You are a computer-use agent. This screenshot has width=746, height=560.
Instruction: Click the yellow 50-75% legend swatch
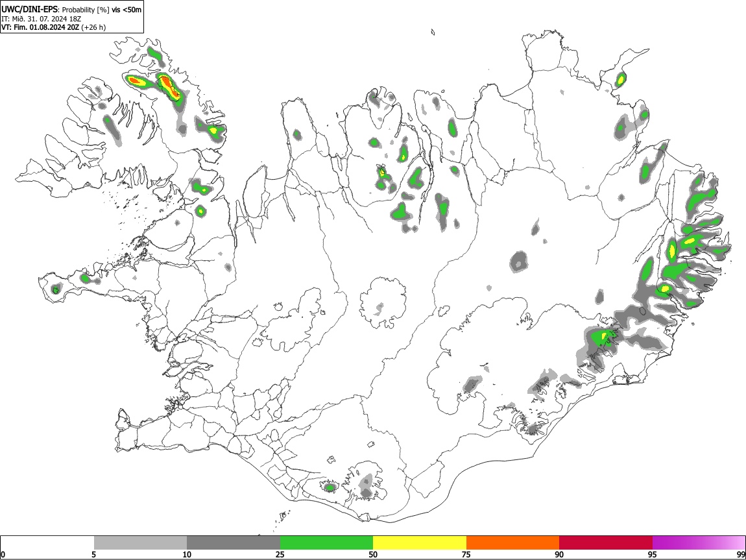click(420, 542)
